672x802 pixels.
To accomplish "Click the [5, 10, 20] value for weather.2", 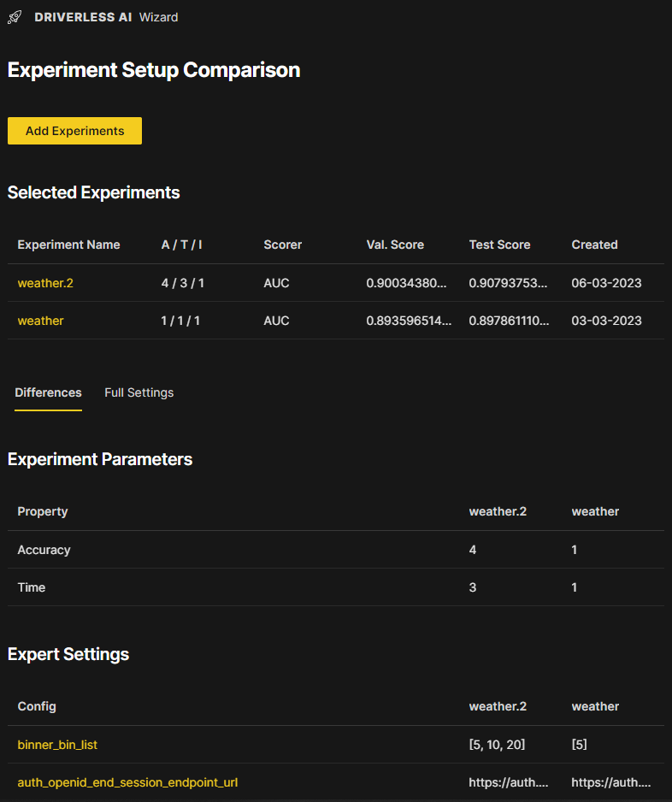I will [x=496, y=744].
